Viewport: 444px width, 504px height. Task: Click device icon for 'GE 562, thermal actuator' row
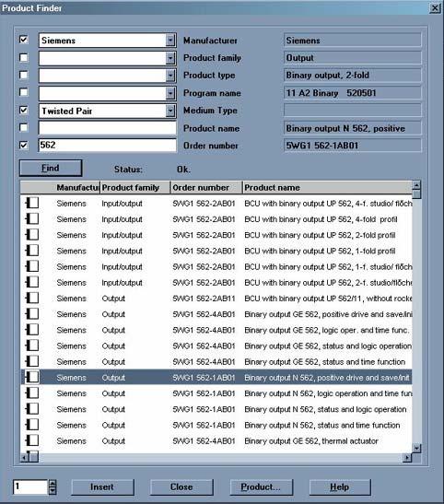[32, 440]
